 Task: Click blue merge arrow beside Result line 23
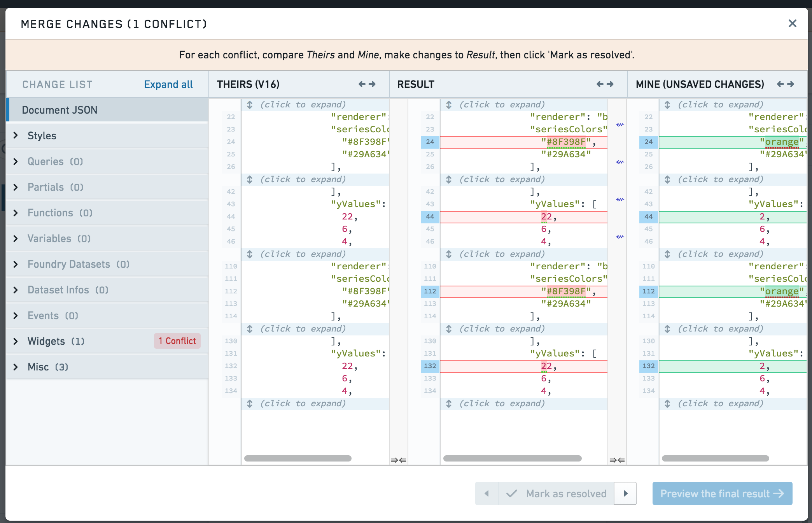pos(620,125)
